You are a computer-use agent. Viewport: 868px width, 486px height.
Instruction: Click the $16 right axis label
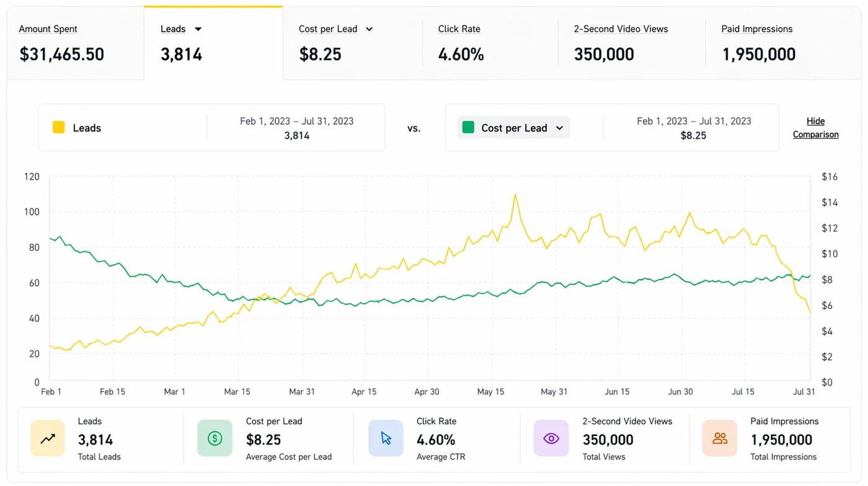click(x=830, y=177)
